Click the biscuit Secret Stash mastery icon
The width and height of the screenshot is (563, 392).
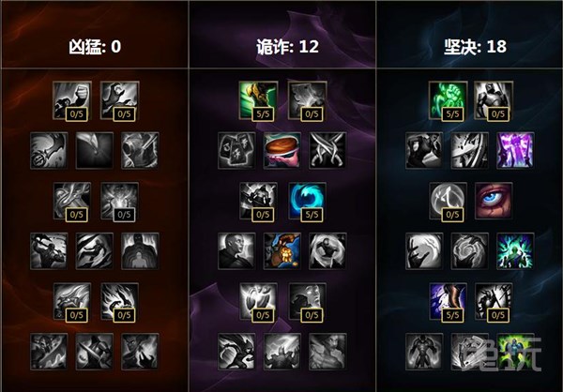point(281,150)
